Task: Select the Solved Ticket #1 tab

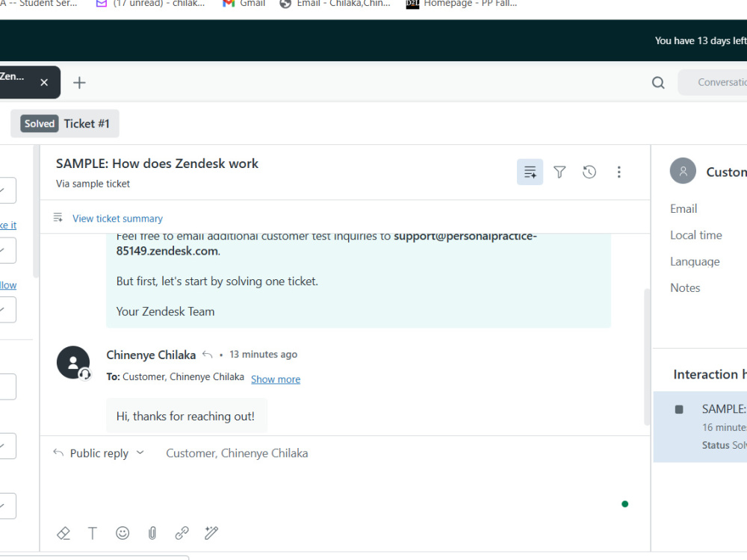Action: coord(65,124)
